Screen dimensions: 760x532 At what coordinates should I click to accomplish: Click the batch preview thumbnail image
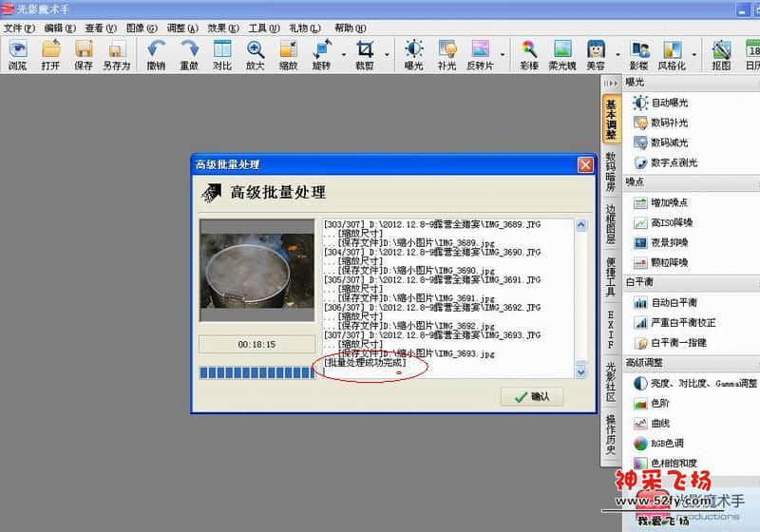(x=256, y=271)
